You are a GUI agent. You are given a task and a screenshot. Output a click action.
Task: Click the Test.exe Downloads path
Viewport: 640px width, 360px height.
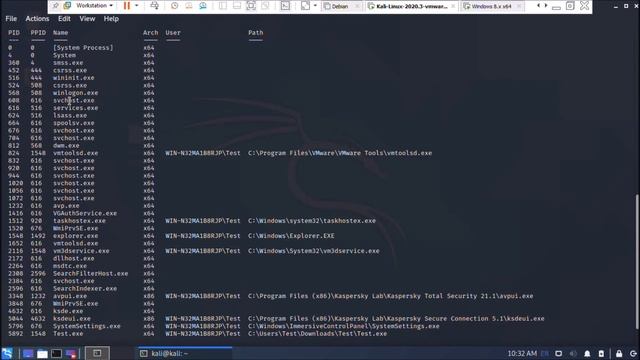pyautogui.click(x=317, y=333)
